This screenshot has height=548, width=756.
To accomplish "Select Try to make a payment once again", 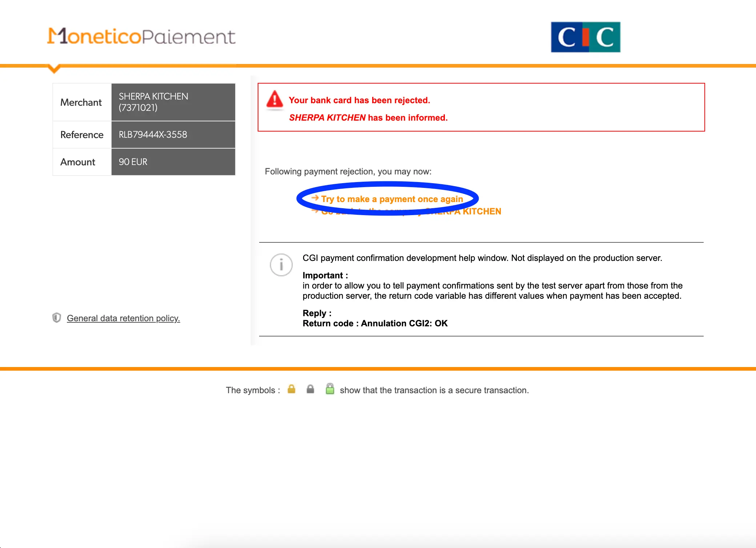I will pyautogui.click(x=392, y=199).
